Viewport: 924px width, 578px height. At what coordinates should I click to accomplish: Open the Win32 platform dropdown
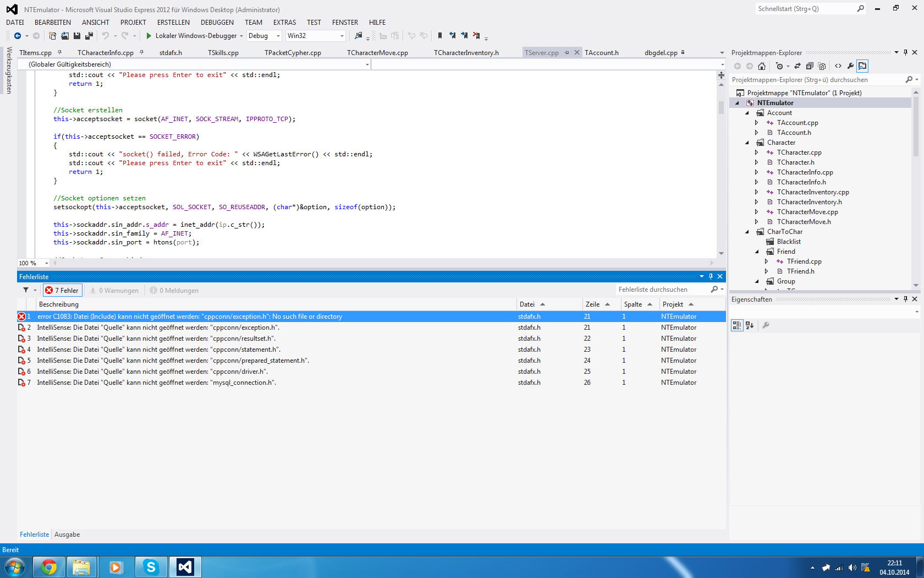click(x=316, y=36)
